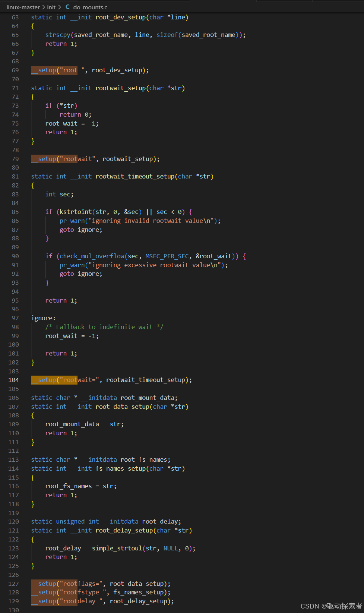Place cursor on root_dev_setup function name
Viewport: 364px width, 613px height.
121,17
